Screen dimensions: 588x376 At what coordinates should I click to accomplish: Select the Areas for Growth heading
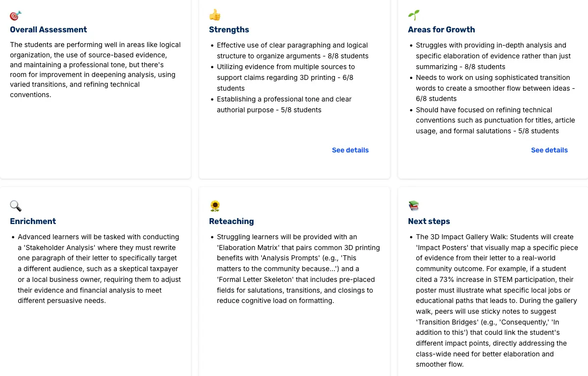pos(441,29)
